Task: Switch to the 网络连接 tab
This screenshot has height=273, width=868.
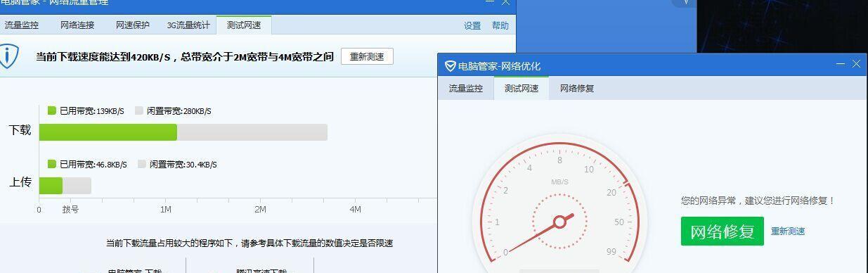Action: point(77,25)
